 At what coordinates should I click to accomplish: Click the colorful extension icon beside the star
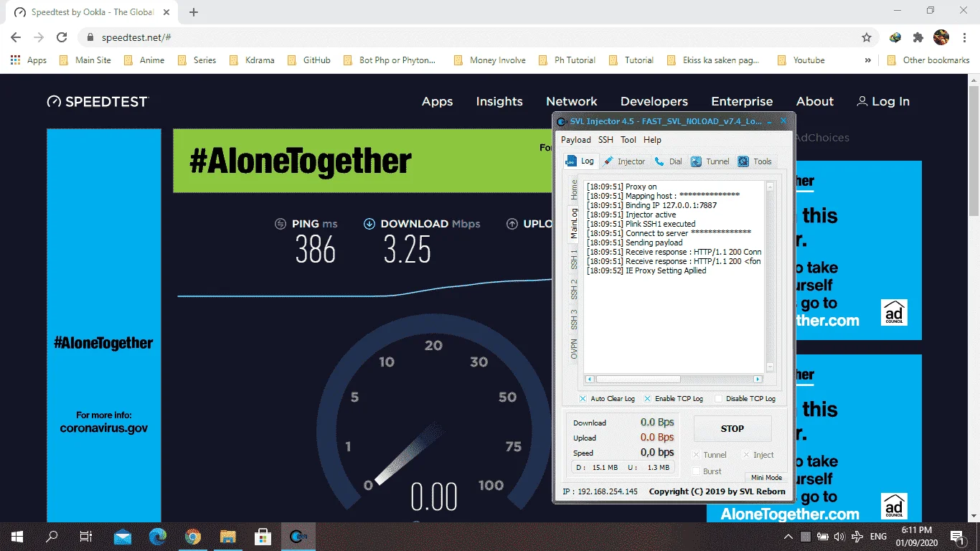coord(895,37)
